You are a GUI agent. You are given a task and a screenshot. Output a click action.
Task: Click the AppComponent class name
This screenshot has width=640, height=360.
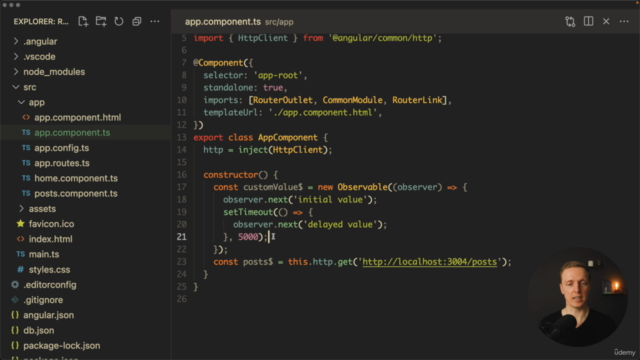(x=288, y=138)
